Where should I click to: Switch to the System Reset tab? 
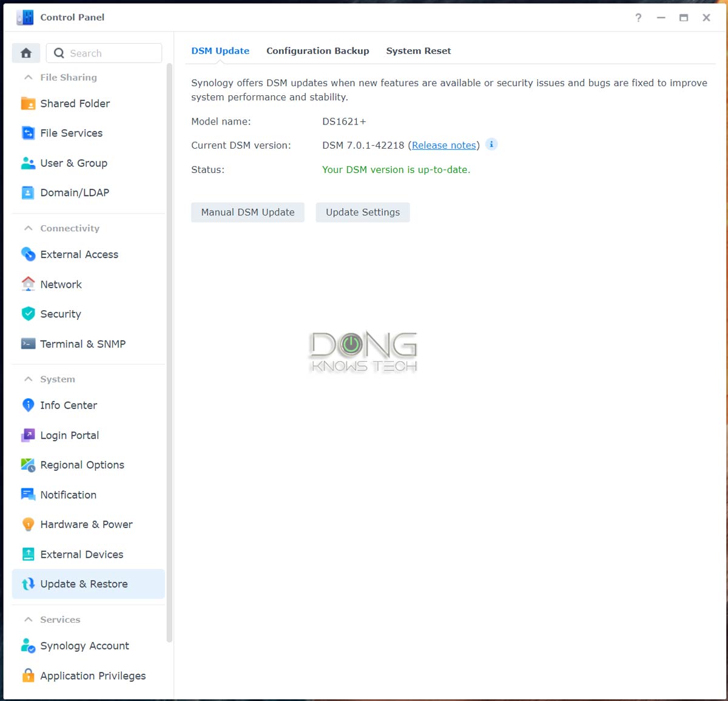[x=419, y=51]
